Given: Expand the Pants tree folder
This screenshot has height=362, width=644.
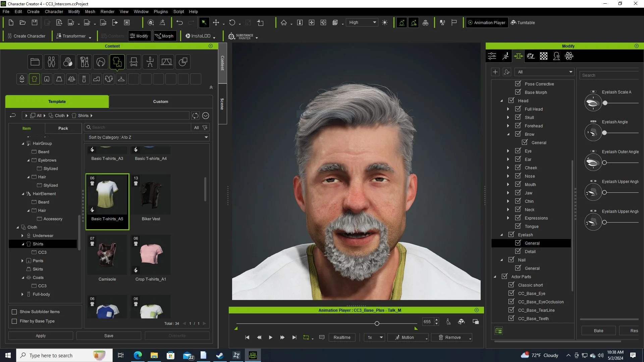Looking at the screenshot, I should pos(22,261).
